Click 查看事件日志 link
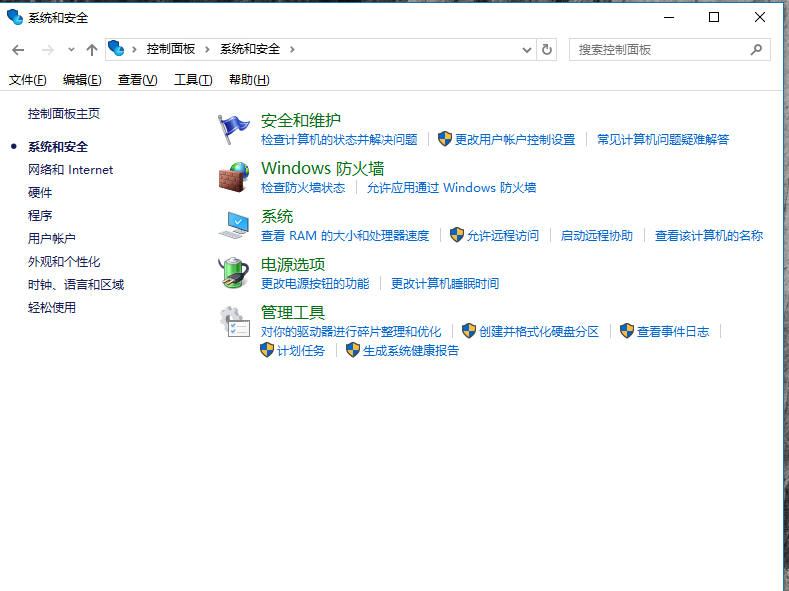Screen dimensions: 789x591 pos(673,331)
